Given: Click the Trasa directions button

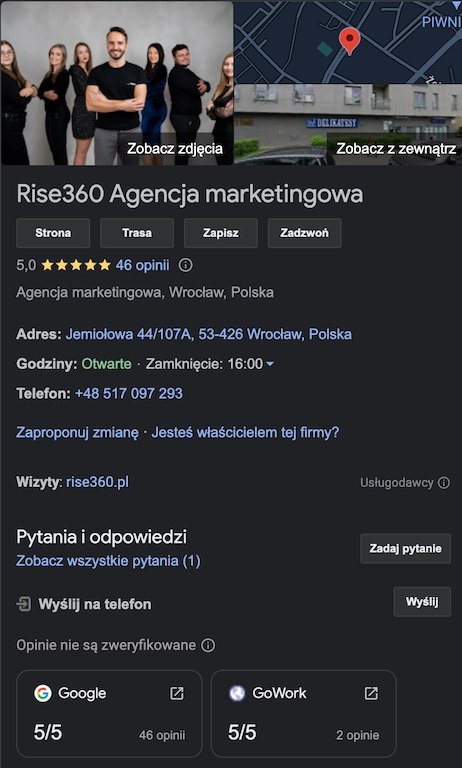Looking at the screenshot, I should pos(137,233).
